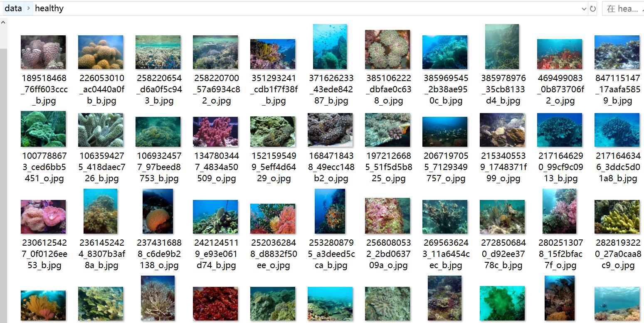Click the scroll-up arrow of left pane
Viewport: 644px width, 323px height.
coord(3,22)
